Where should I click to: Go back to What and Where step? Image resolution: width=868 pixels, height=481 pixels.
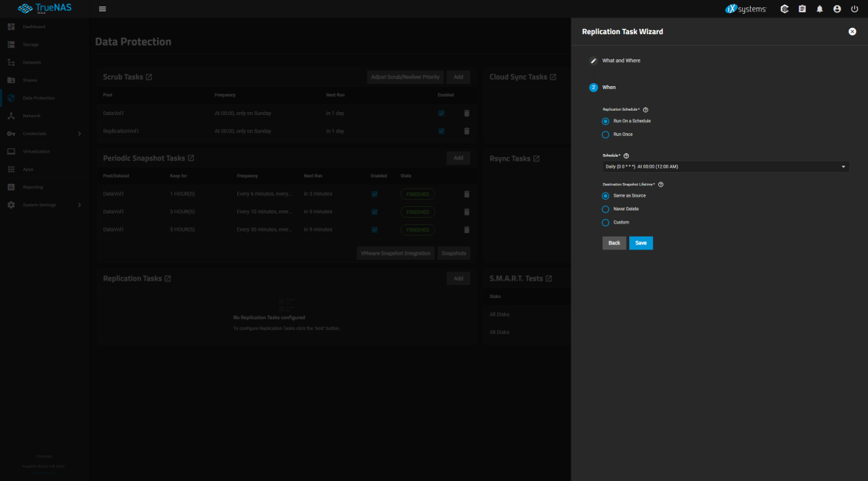tap(621, 61)
